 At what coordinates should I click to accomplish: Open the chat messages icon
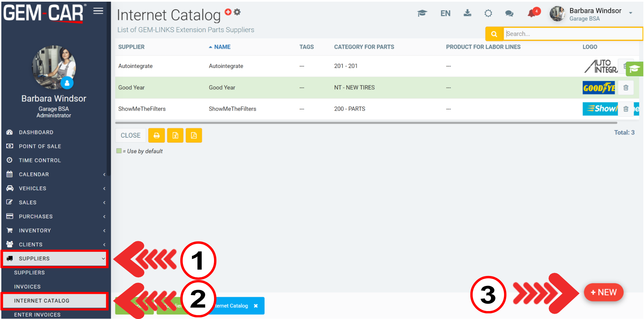tap(509, 13)
